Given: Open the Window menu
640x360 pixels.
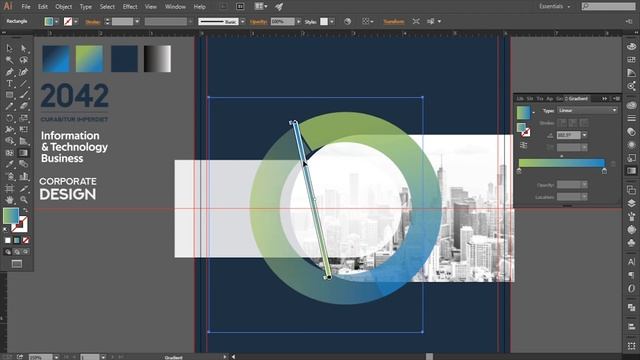Looking at the screenshot, I should (175, 7).
